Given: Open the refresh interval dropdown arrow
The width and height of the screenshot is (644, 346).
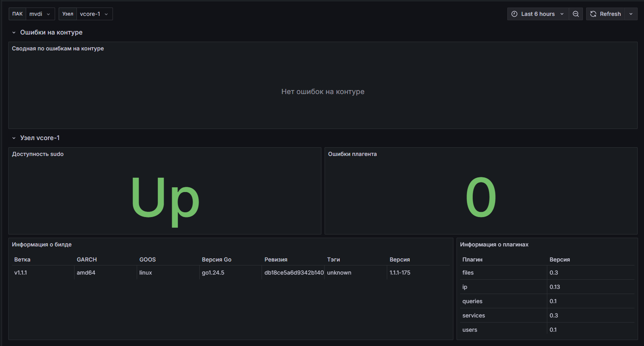Looking at the screenshot, I should (x=631, y=14).
